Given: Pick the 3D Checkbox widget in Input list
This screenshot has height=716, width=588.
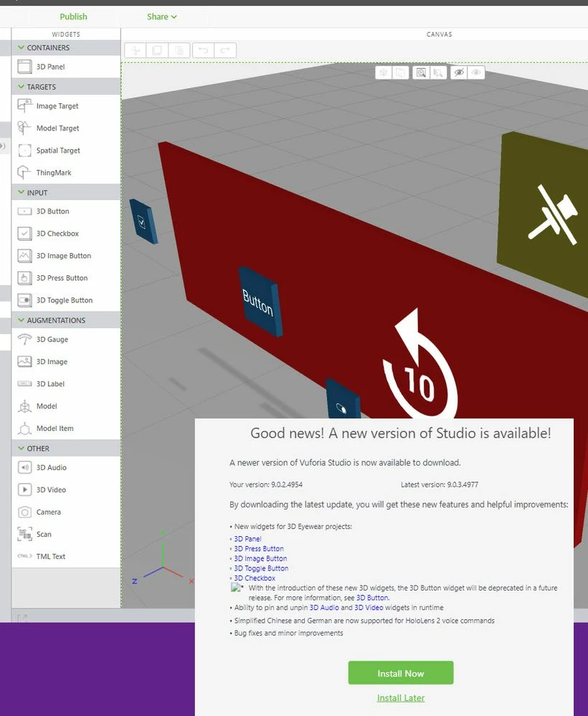Looking at the screenshot, I should (x=66, y=234).
